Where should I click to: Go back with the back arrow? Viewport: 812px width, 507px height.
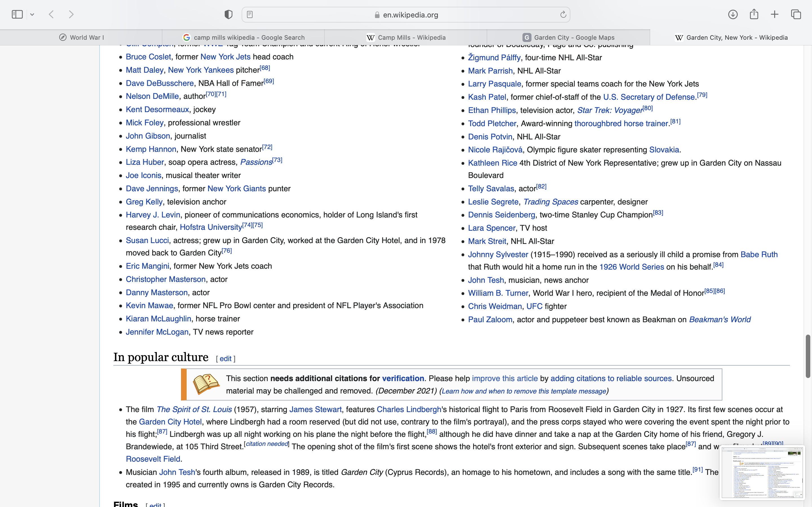[x=51, y=14]
